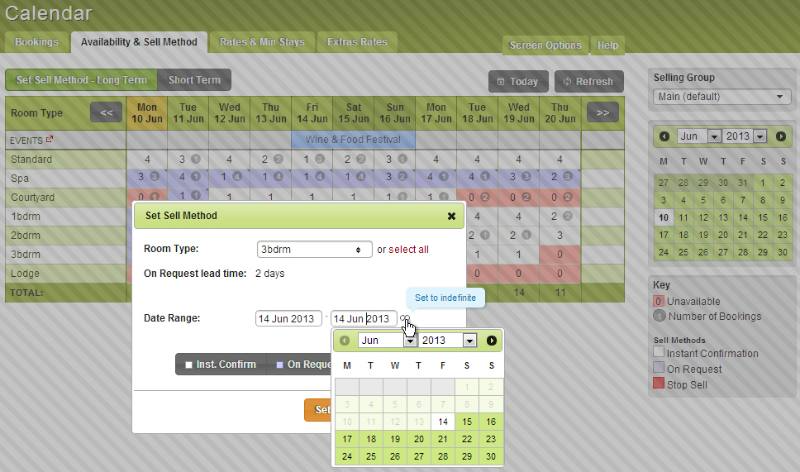Click the Unavailable key swatch
The image size is (800, 472).
[x=659, y=301]
